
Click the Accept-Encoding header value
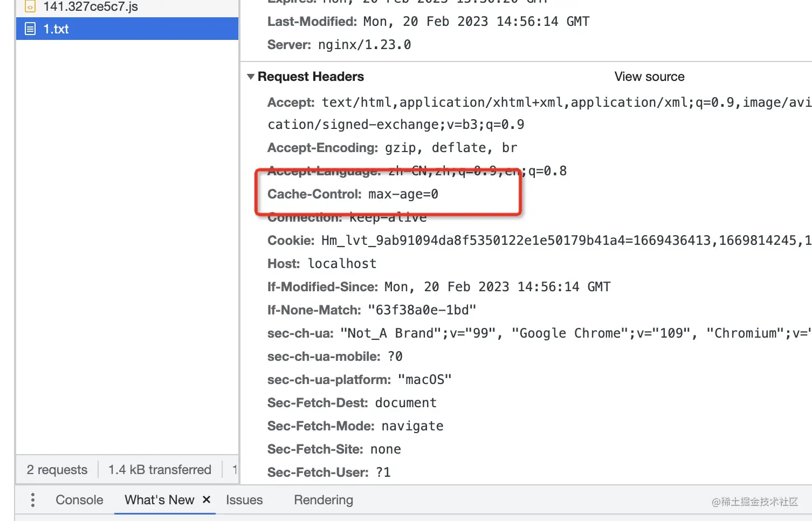(x=451, y=148)
